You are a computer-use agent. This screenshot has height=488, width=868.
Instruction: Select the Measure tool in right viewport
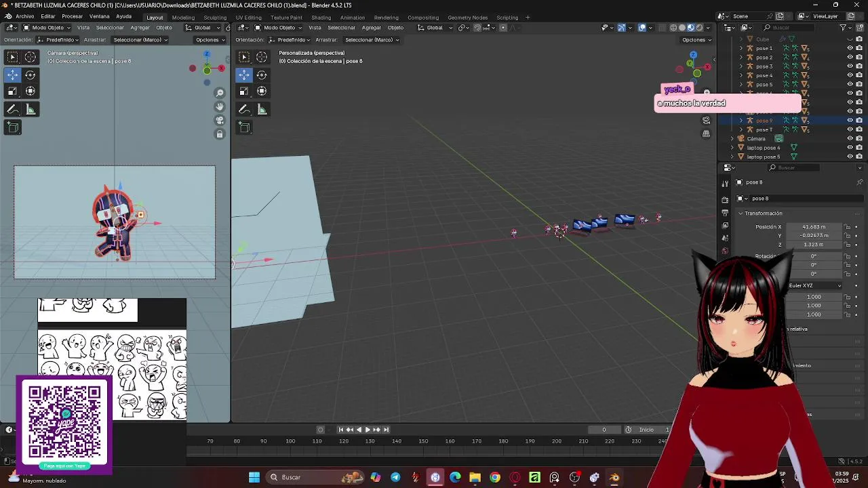coord(262,109)
